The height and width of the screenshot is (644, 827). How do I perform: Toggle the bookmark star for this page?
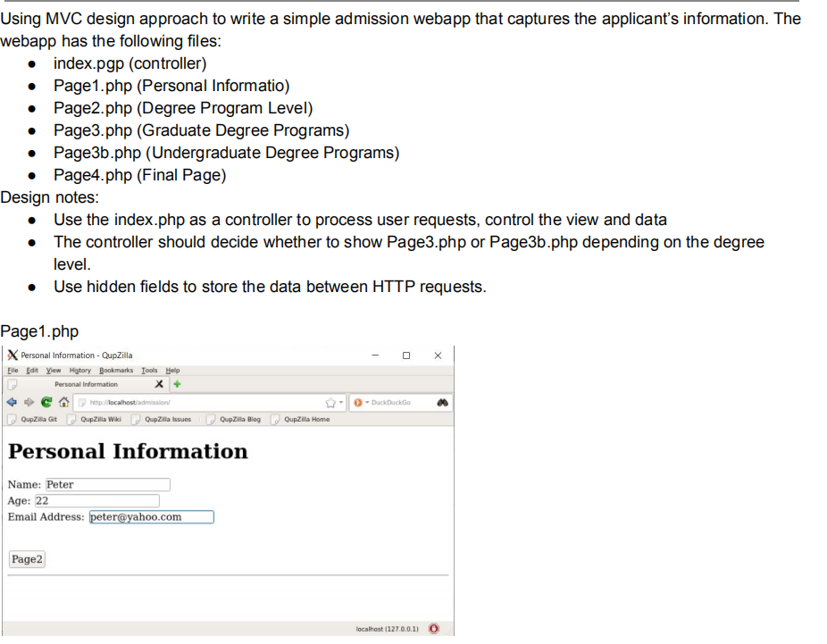(x=329, y=402)
